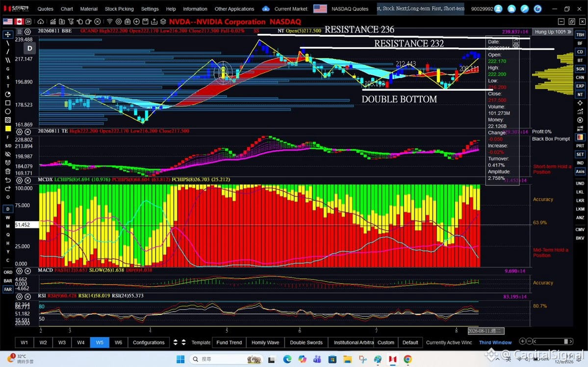
Task: Click the undo arrow in left toolbar
Action: coord(7,180)
